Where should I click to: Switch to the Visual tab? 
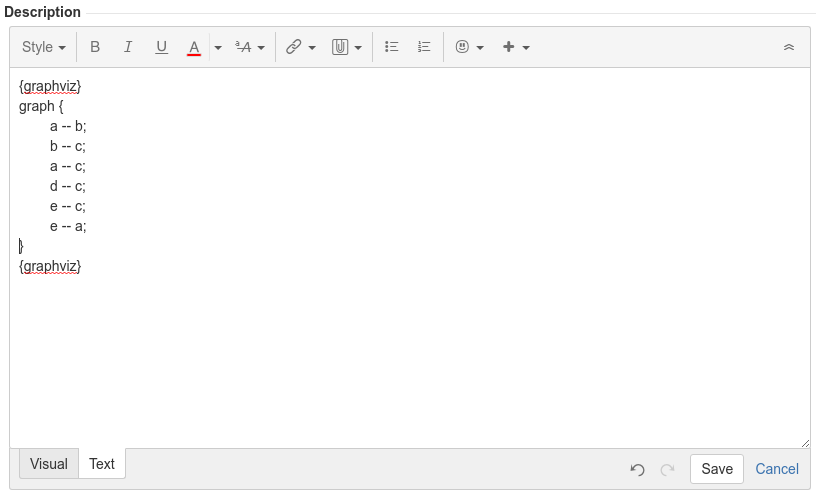tap(49, 464)
